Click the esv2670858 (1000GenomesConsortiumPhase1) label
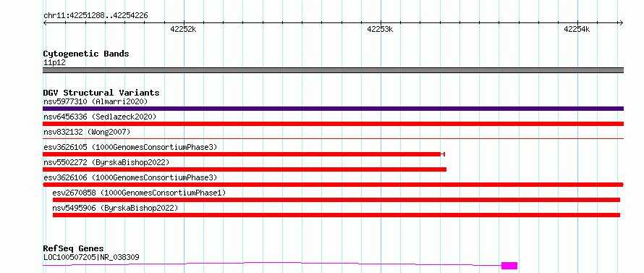Viewport: 644px width, 273px height. 139,193
